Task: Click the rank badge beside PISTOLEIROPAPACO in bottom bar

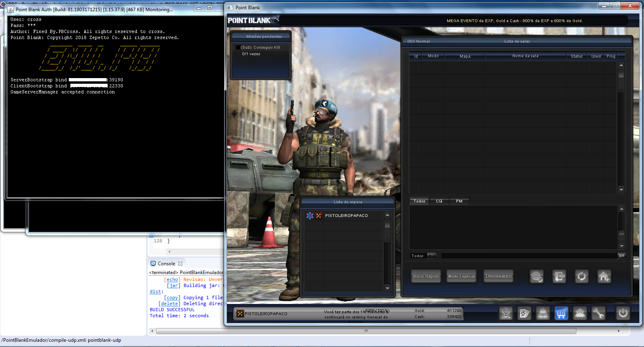Action: 240,314
